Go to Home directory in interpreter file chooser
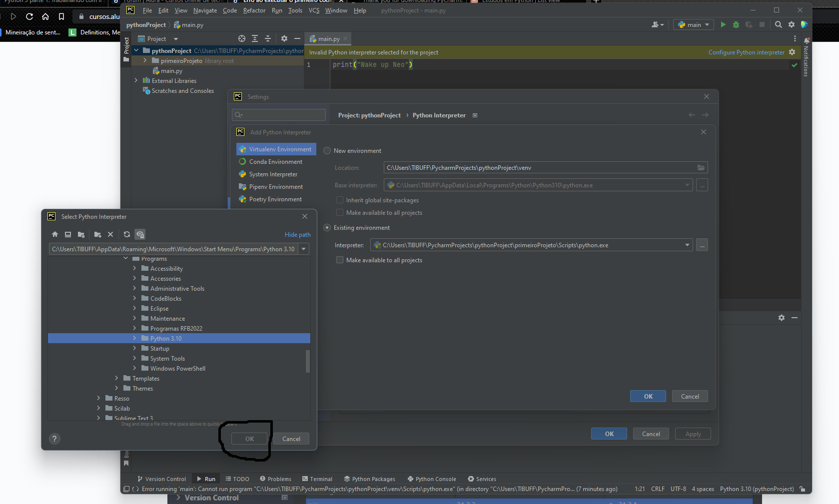The width and height of the screenshot is (839, 504). click(55, 234)
